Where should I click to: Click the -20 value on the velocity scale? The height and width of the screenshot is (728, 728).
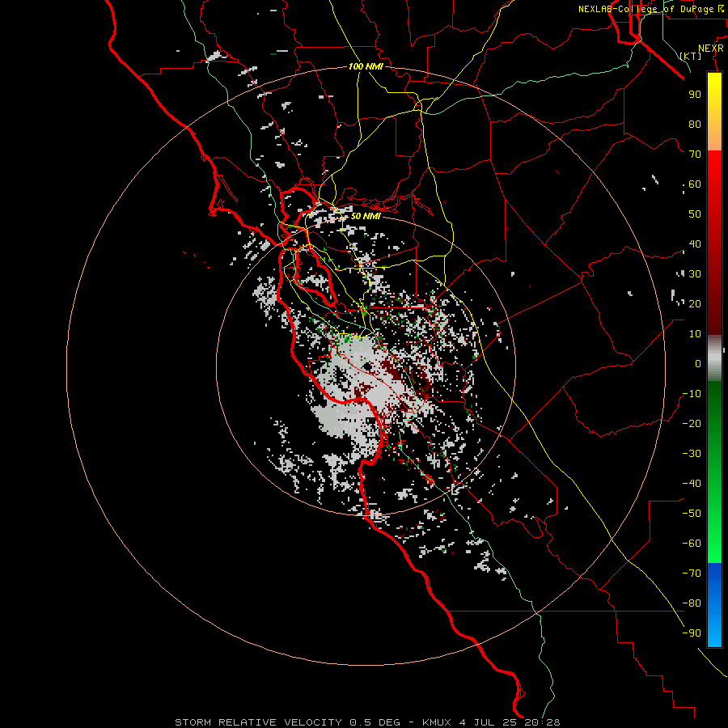(x=692, y=424)
